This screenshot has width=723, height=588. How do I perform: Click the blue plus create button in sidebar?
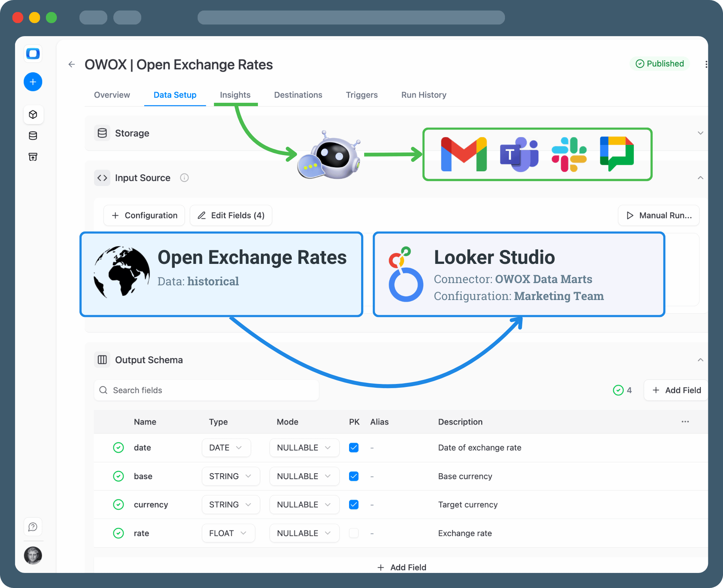33,82
